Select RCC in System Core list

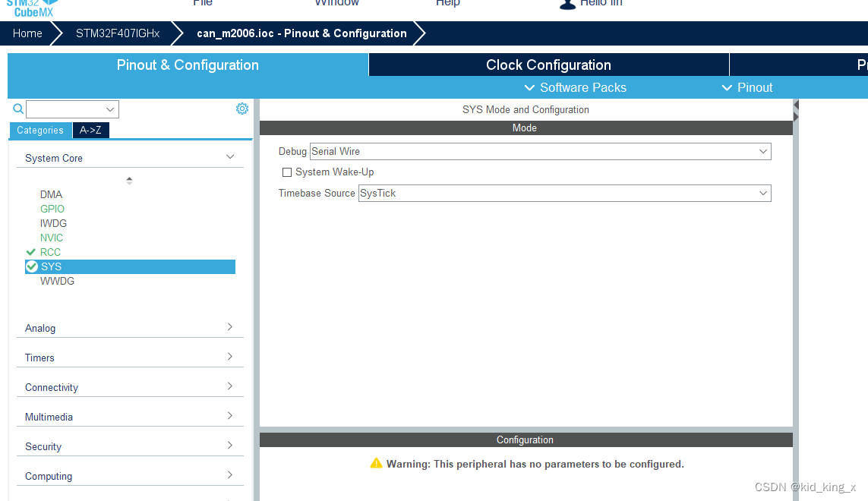click(50, 252)
